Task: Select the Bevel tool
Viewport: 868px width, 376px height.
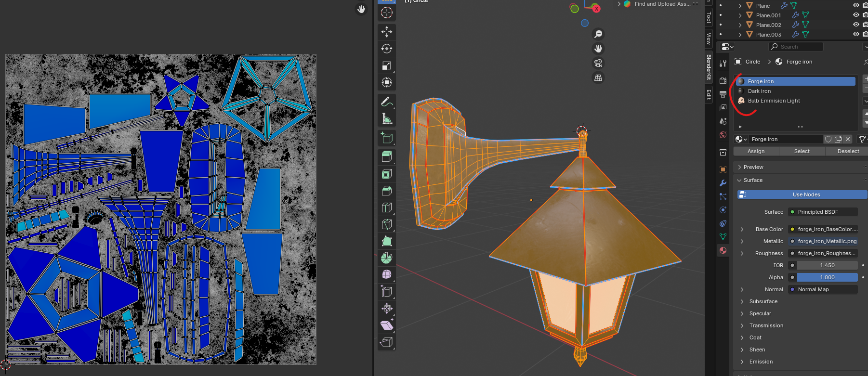Action: (x=387, y=191)
